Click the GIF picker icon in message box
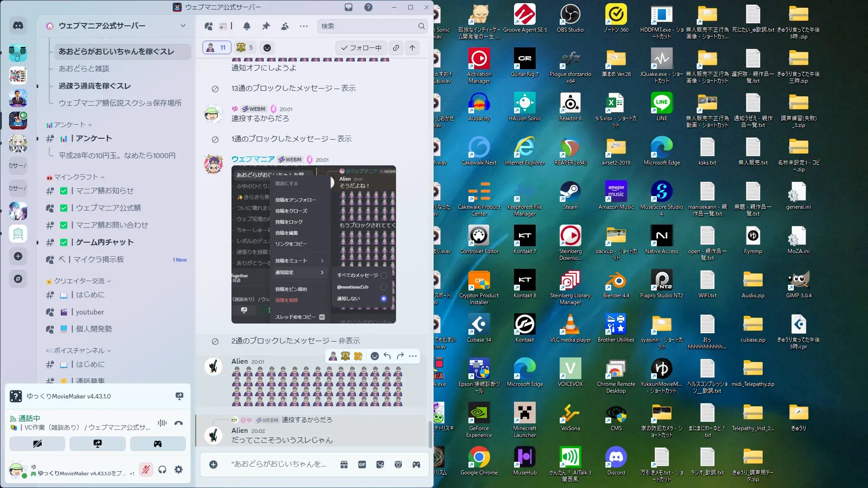 pos(362,465)
